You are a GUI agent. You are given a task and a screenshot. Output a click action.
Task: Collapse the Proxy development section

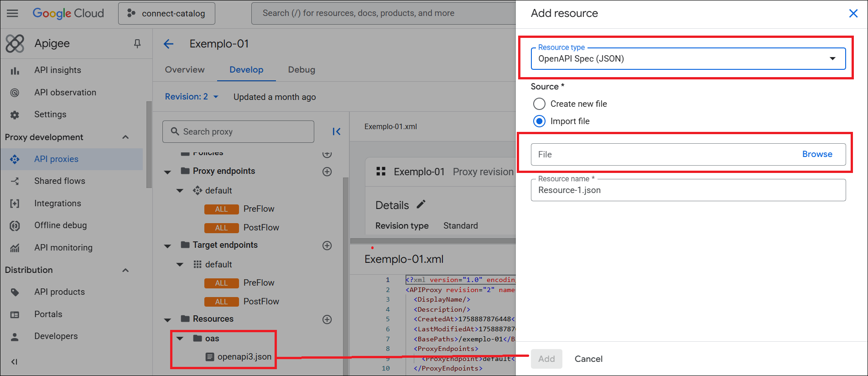tap(125, 137)
